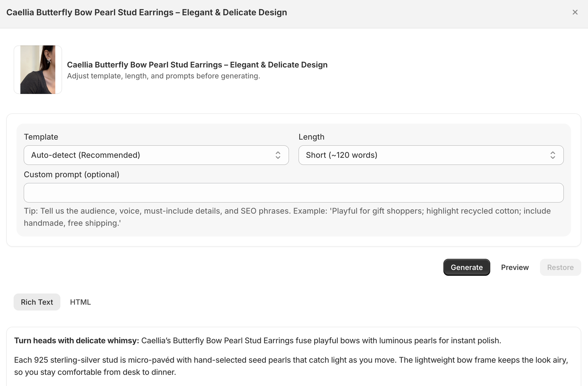Click the paragraph starting 'Each 925 sterling-silver stud'
The width and height of the screenshot is (588, 386).
(291, 366)
